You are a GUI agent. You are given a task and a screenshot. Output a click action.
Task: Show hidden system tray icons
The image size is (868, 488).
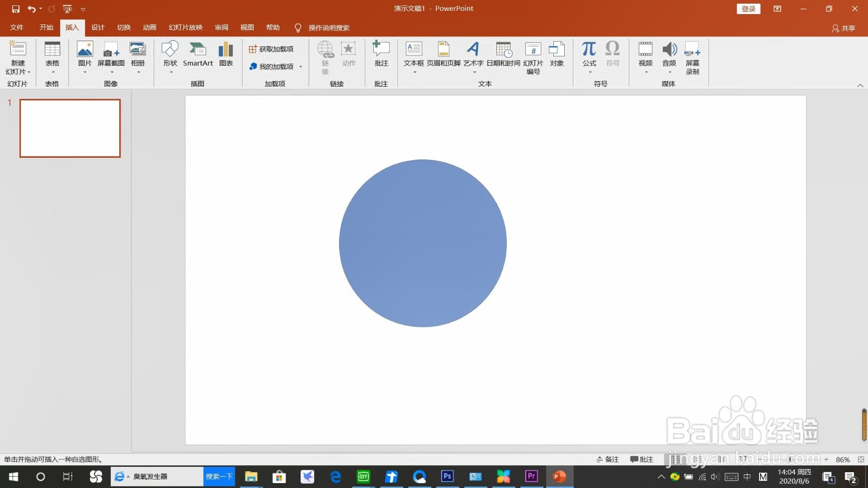pos(661,477)
